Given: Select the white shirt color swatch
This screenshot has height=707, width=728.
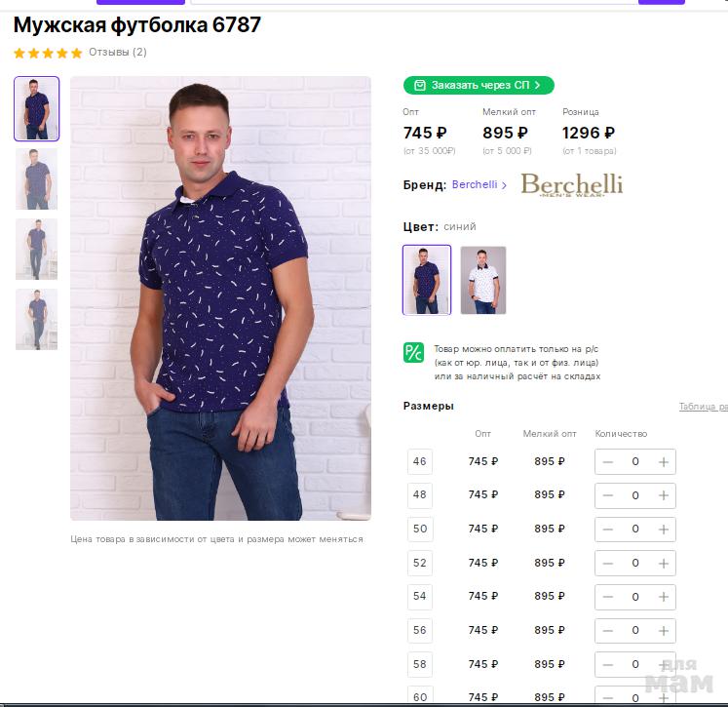Looking at the screenshot, I should click(483, 280).
